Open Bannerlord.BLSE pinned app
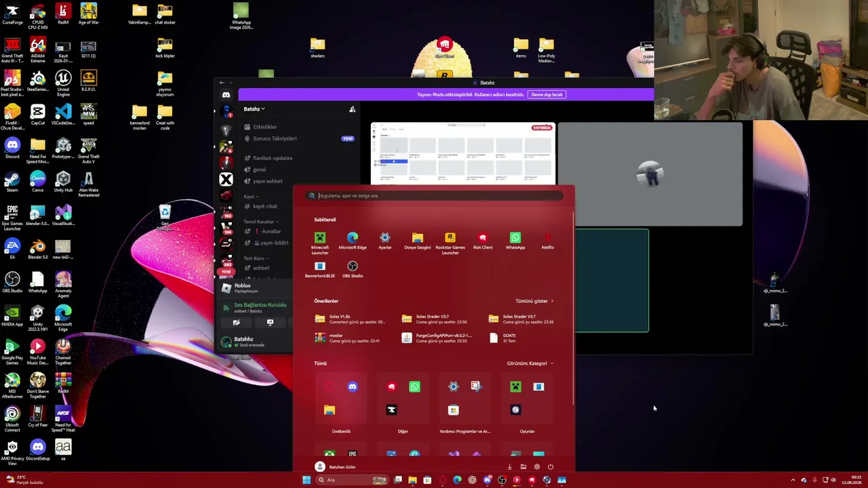 click(319, 270)
